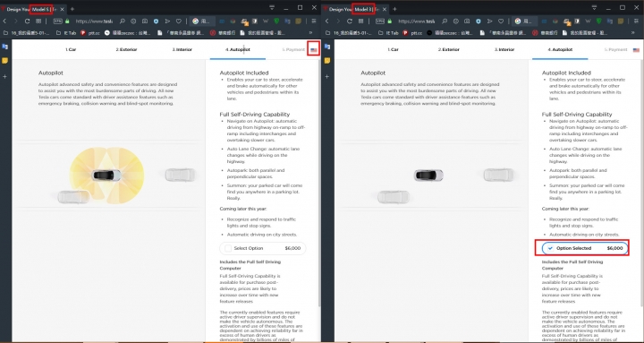Click the heart bookmark icon in Model S window
The image size is (644, 343).
[x=179, y=21]
